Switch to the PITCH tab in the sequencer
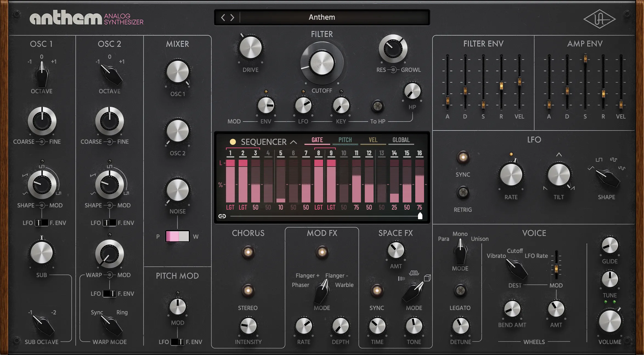Image resolution: width=644 pixels, height=355 pixels. coord(345,140)
